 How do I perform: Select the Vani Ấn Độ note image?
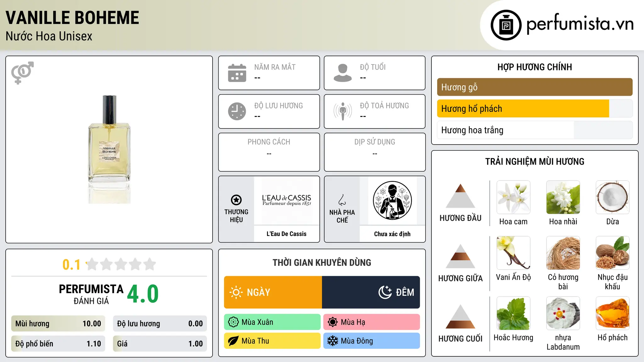pyautogui.click(x=513, y=253)
